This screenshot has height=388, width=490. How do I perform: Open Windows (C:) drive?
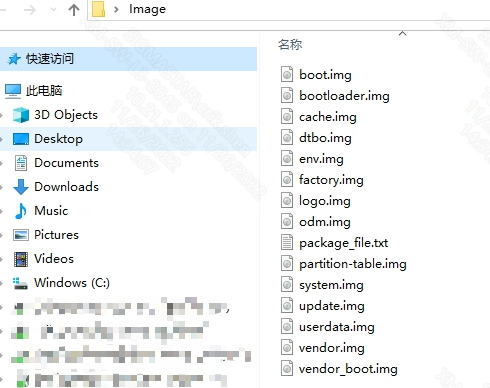tap(72, 283)
